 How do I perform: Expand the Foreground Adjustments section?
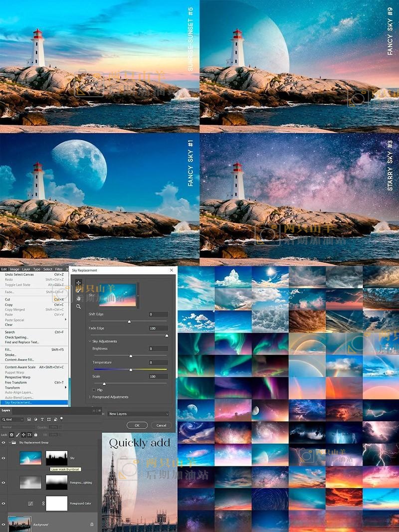pos(90,397)
